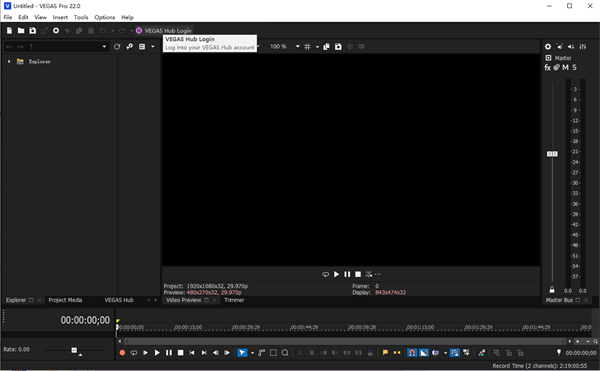Open Project Properties gear in main toolbar
The image size is (600, 371).
pos(56,31)
